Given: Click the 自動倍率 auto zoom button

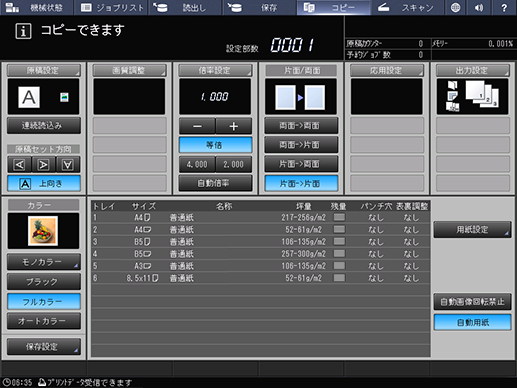Looking at the screenshot, I should (x=215, y=183).
